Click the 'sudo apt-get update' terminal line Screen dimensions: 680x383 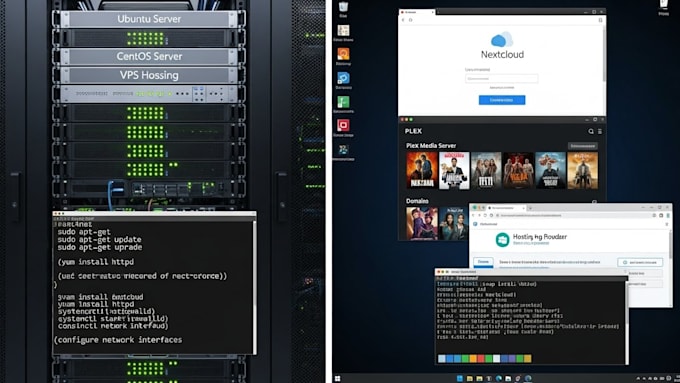click(99, 239)
